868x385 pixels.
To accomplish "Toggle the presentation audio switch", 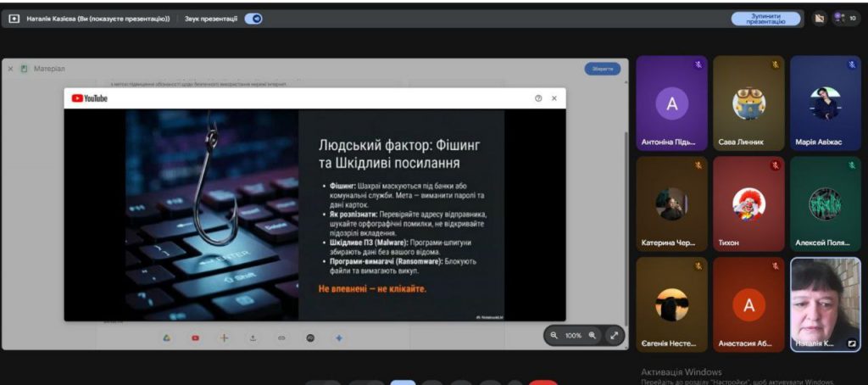I will 253,19.
